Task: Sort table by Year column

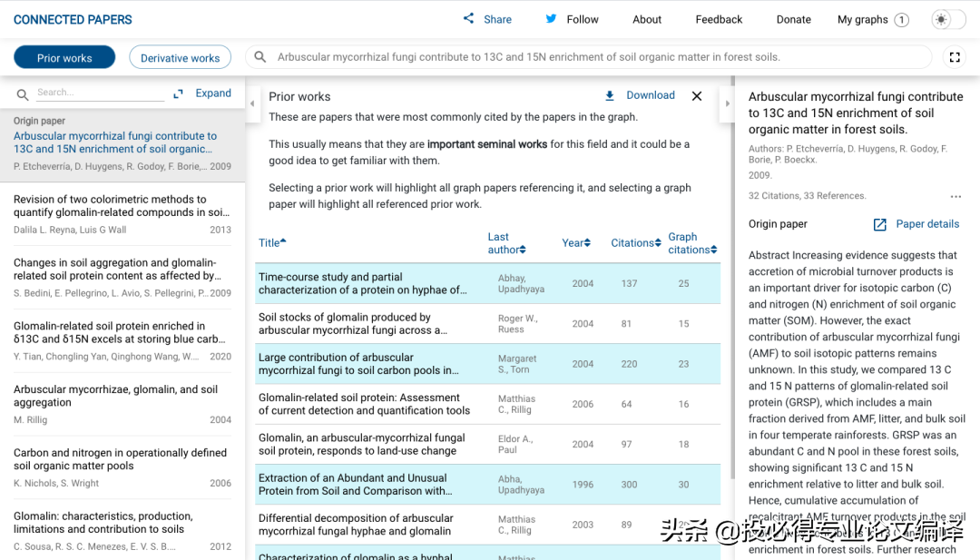Action: tap(576, 242)
